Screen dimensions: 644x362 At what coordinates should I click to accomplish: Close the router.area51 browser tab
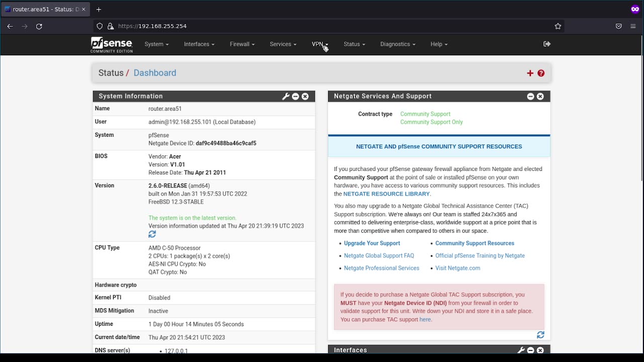pyautogui.click(x=84, y=10)
